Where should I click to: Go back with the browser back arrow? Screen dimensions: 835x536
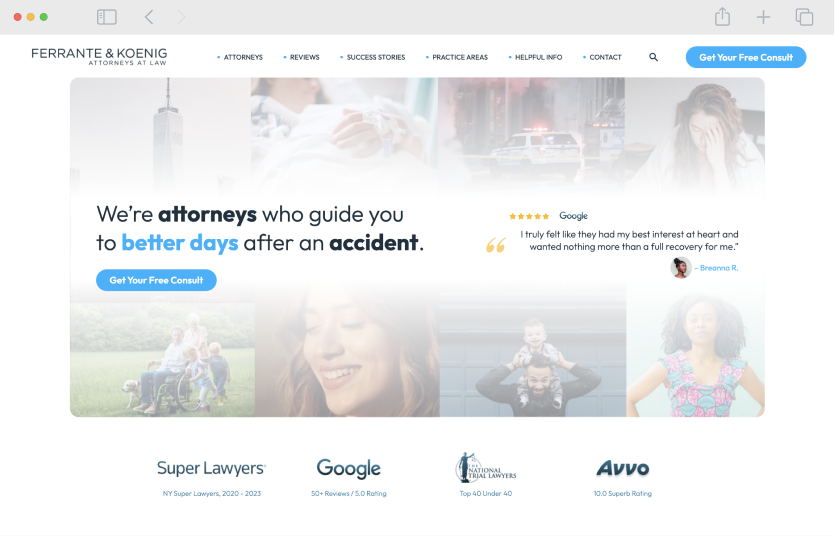[149, 17]
